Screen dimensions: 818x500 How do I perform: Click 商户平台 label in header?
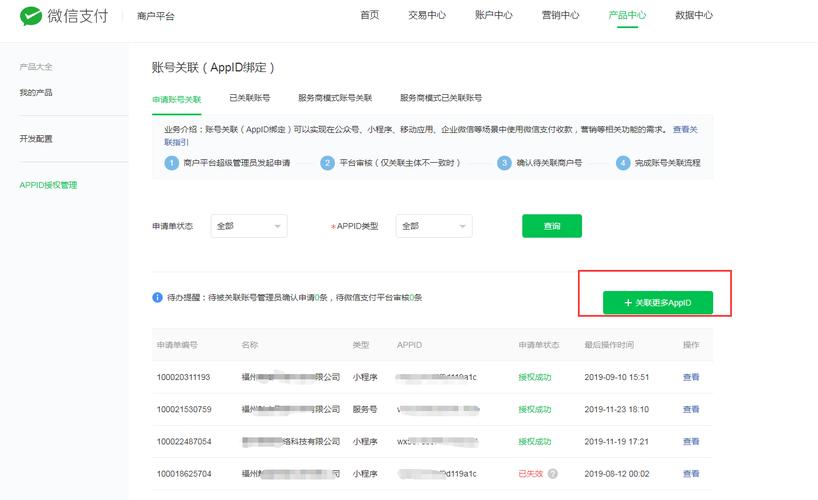click(155, 16)
